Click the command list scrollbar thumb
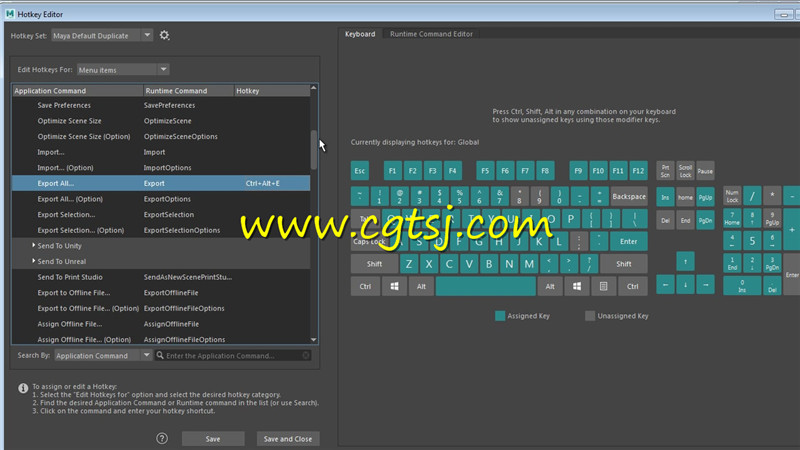This screenshot has height=450, width=800. pyautogui.click(x=314, y=150)
